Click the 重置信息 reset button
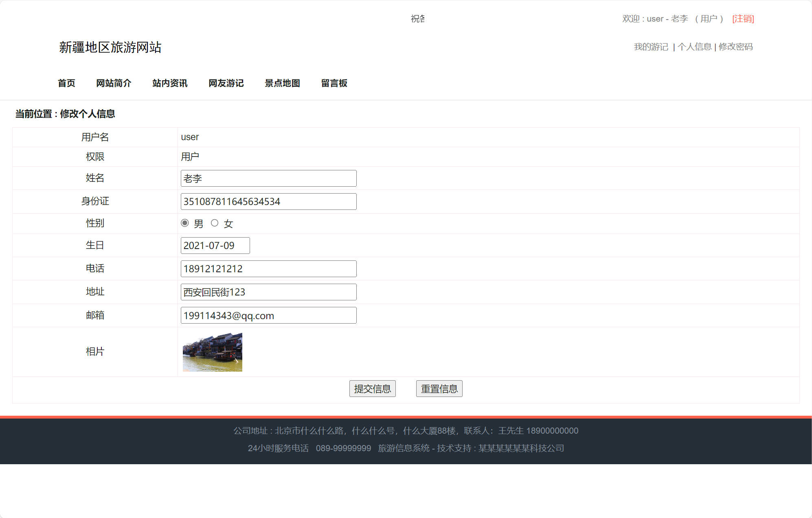The width and height of the screenshot is (812, 518). 439,388
